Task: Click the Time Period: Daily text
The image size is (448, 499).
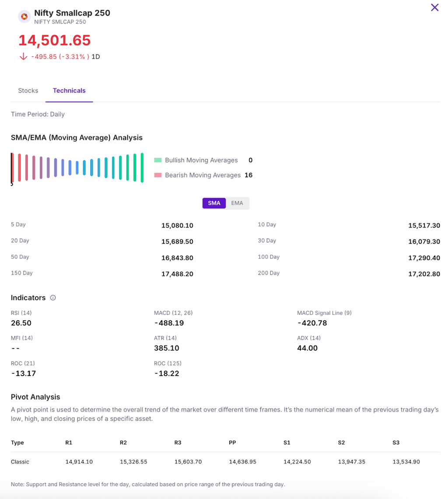Action: point(38,114)
